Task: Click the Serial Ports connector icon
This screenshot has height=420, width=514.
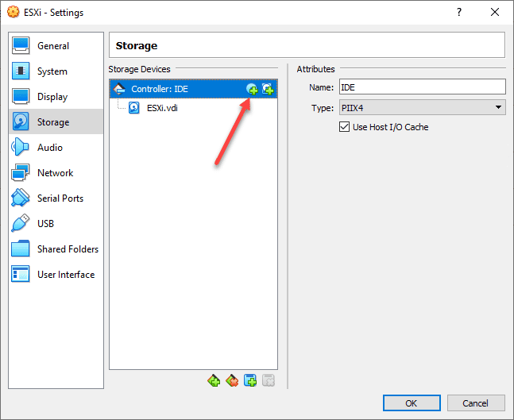Action: tap(21, 198)
